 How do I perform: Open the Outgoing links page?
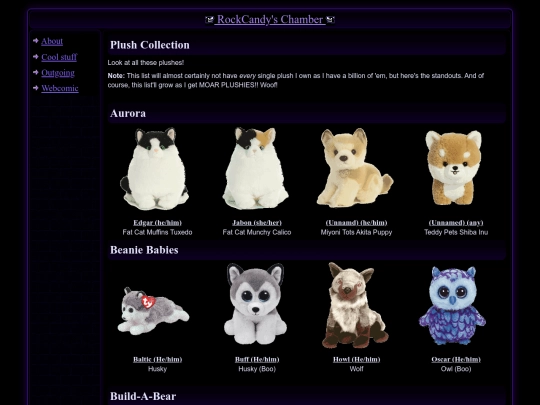[x=58, y=73]
